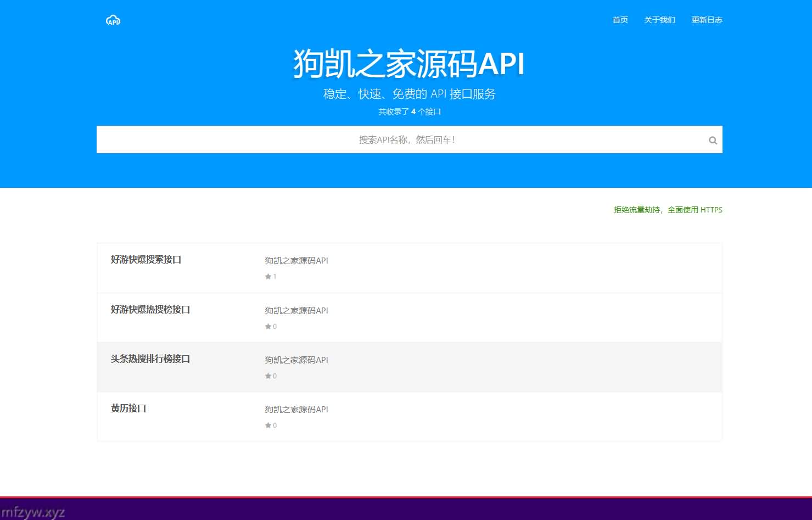Click star icon under 头条热搜排行榜接口
812x520 pixels.
pyautogui.click(x=268, y=376)
